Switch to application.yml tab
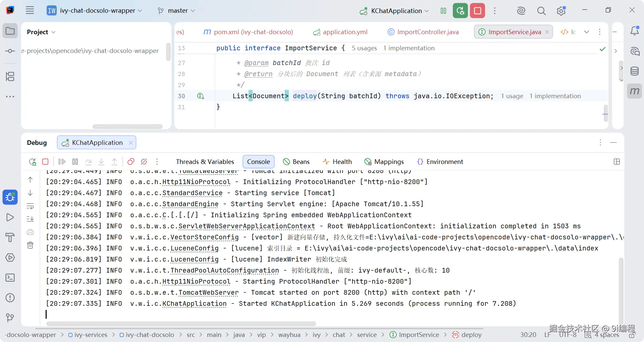 click(340, 32)
